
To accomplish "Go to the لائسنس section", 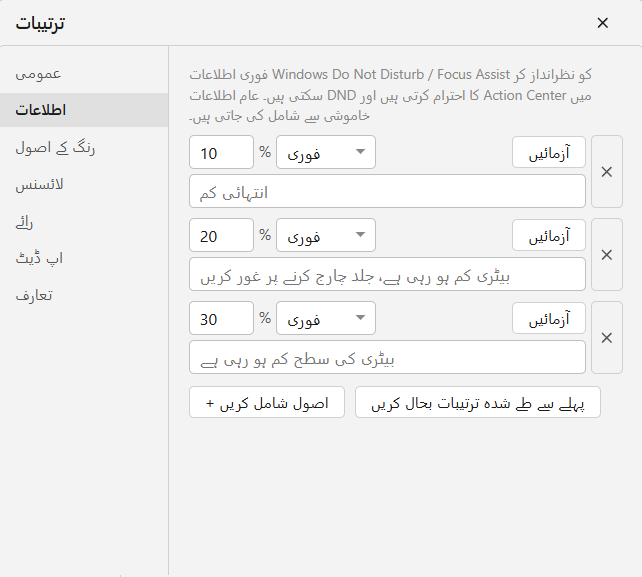I will [x=84, y=184].
